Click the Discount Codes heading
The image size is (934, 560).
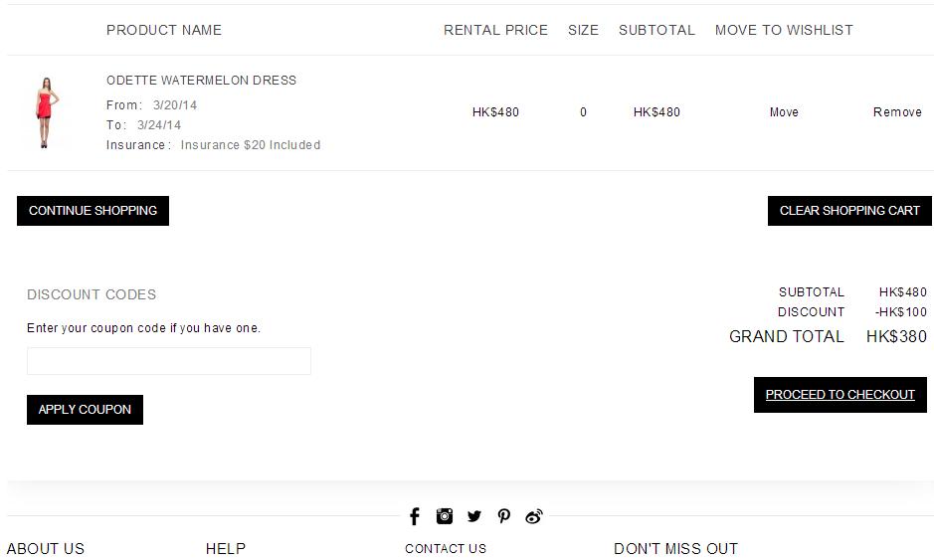coord(92,294)
